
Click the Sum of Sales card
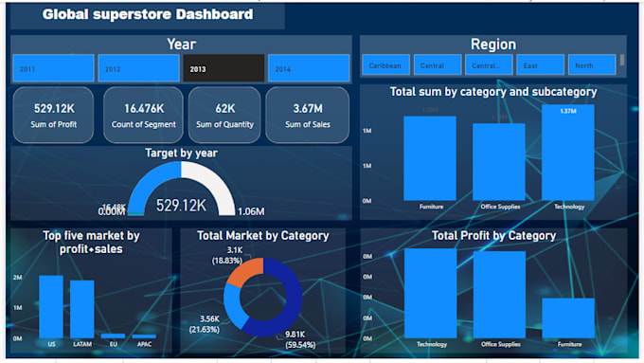308,115
